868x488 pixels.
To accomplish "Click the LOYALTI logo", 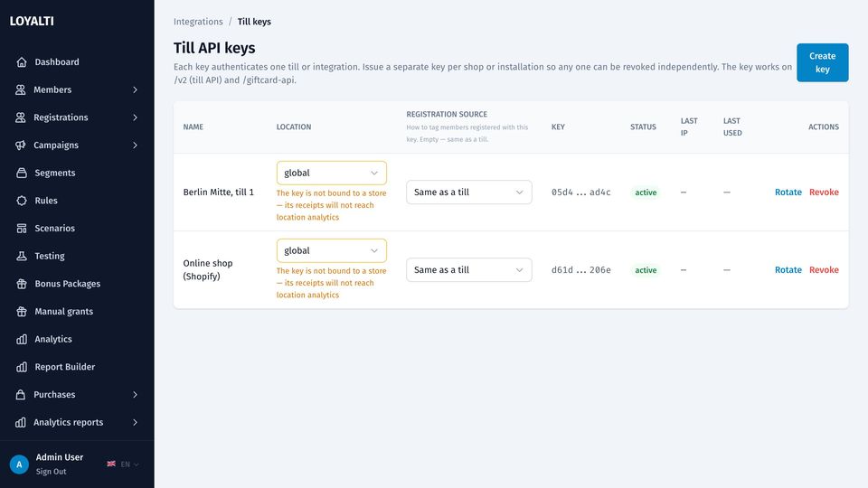I will [32, 21].
